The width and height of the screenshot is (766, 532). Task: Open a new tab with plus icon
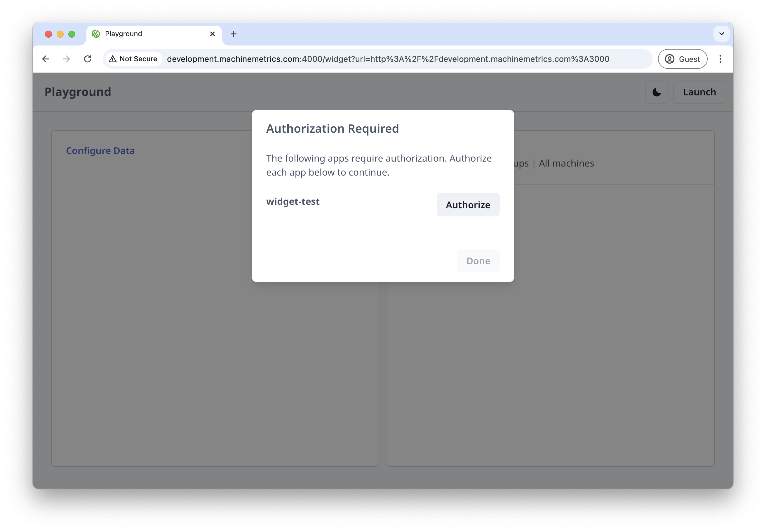(233, 34)
